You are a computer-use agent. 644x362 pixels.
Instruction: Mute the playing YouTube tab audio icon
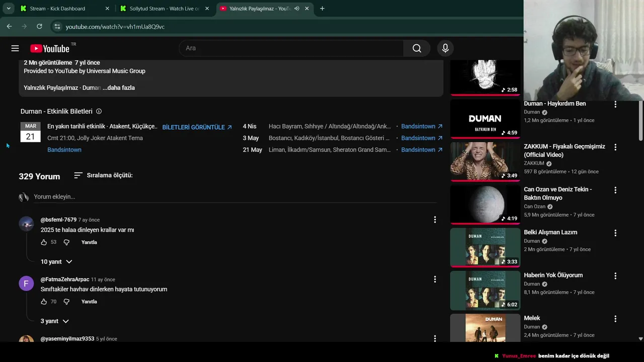[297, 9]
